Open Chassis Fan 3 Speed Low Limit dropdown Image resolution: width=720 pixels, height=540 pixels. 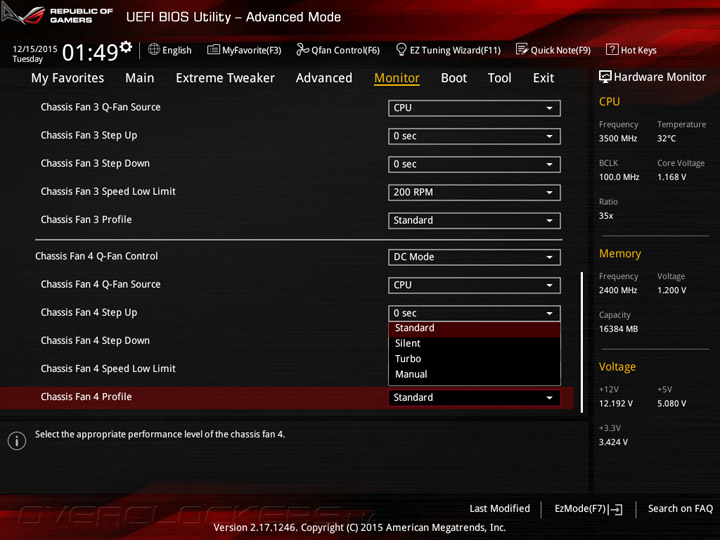474,192
